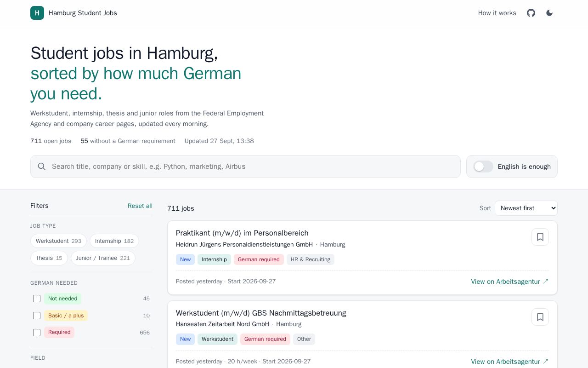Check the Not needed German filter
Image resolution: width=588 pixels, height=368 pixels.
(x=37, y=299)
